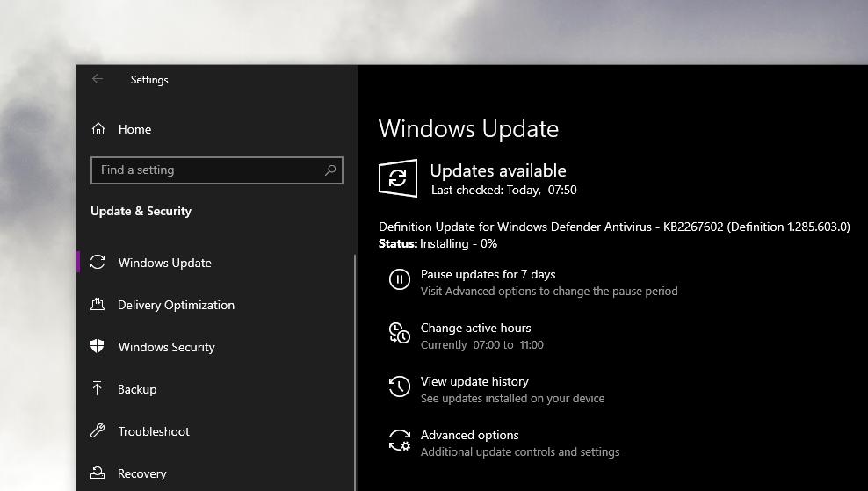Select Windows Update in the sidebar
Screen dimensions: 868x491
(164, 263)
